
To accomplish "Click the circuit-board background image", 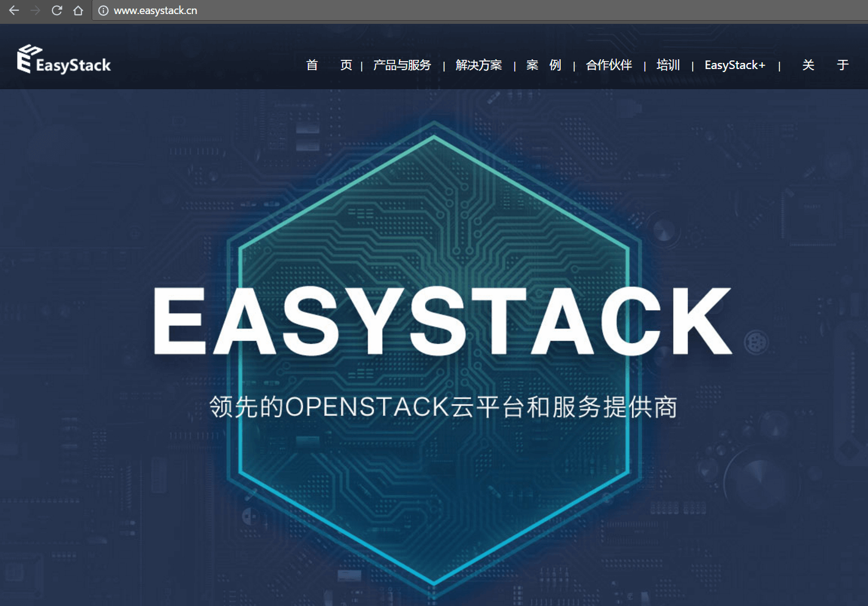I will [92, 519].
